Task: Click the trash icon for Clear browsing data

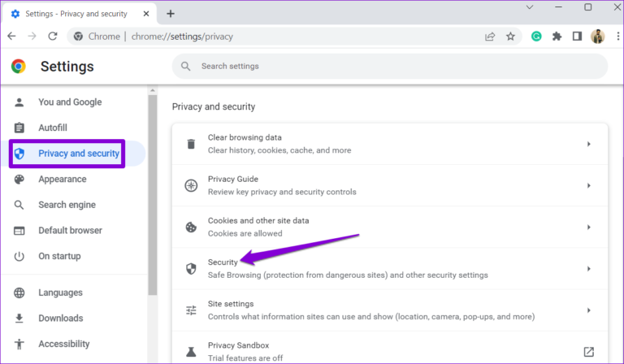Action: click(x=191, y=144)
